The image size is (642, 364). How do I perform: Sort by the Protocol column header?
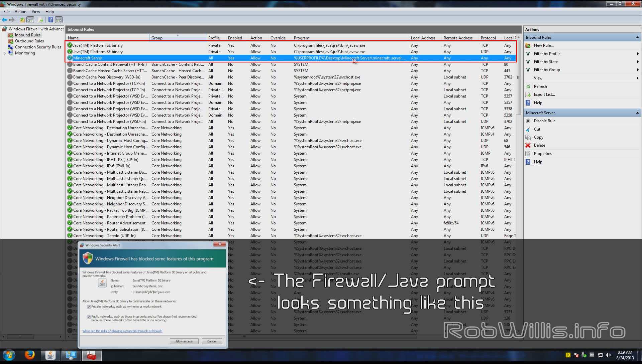pyautogui.click(x=490, y=38)
